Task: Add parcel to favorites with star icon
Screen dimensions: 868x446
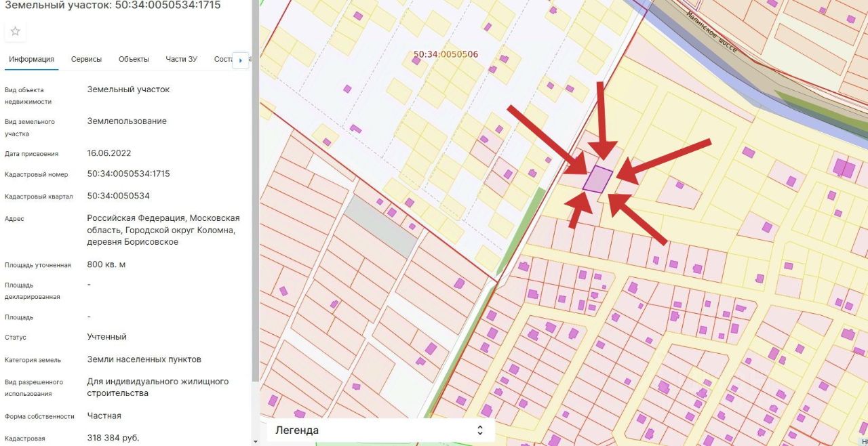Action: pos(16,31)
